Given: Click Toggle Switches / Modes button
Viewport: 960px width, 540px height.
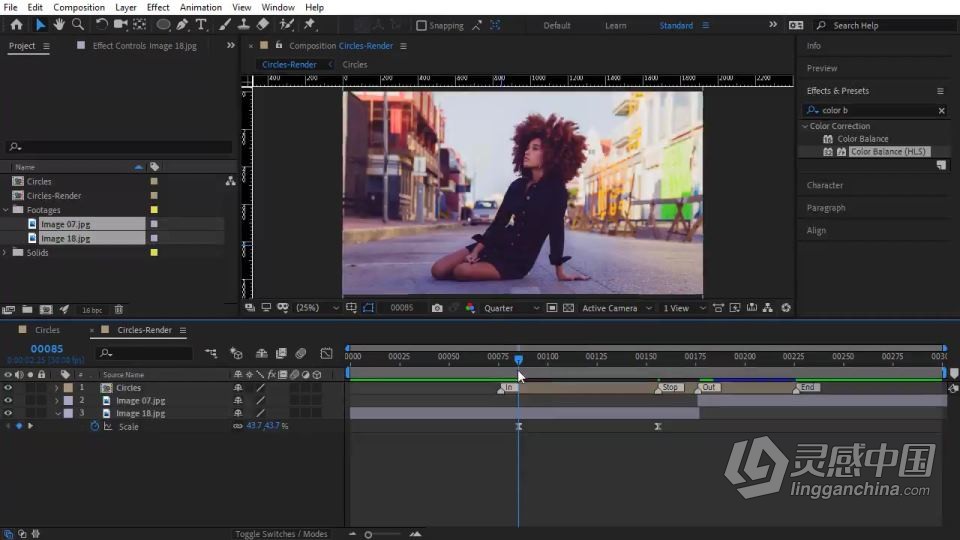Looking at the screenshot, I should coord(282,534).
